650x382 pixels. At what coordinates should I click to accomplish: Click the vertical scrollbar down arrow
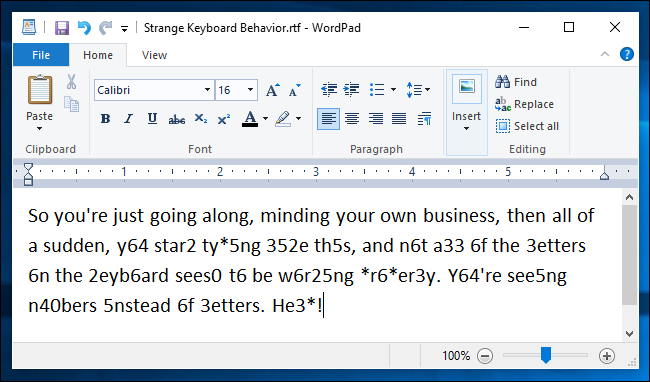point(629,334)
